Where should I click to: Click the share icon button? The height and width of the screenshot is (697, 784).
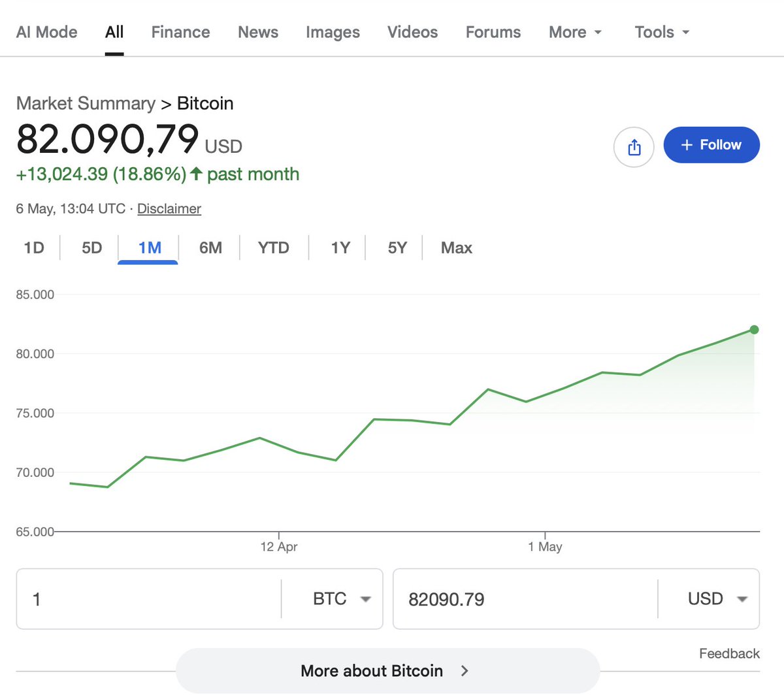[634, 147]
